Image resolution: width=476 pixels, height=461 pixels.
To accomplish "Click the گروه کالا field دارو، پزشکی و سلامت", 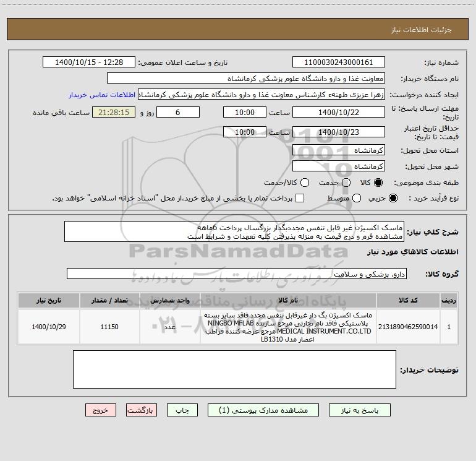I will pos(237,274).
